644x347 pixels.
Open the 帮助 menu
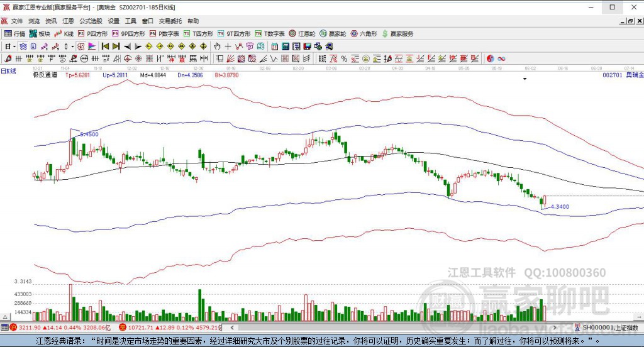(193, 21)
